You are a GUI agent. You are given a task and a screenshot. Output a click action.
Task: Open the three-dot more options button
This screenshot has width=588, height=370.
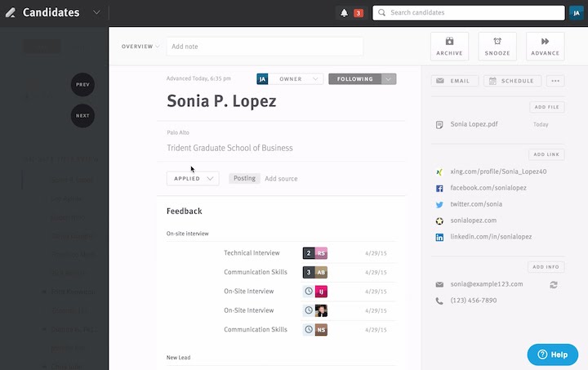click(x=555, y=81)
